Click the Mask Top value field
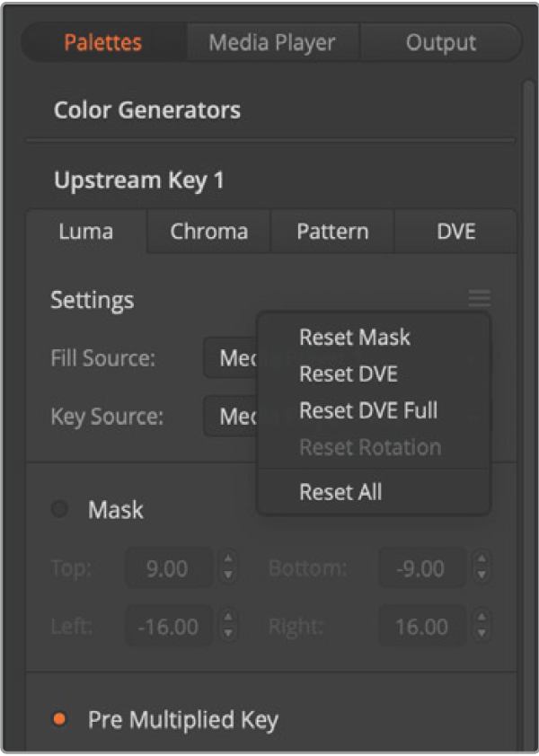The image size is (539, 756). pyautogui.click(x=167, y=568)
